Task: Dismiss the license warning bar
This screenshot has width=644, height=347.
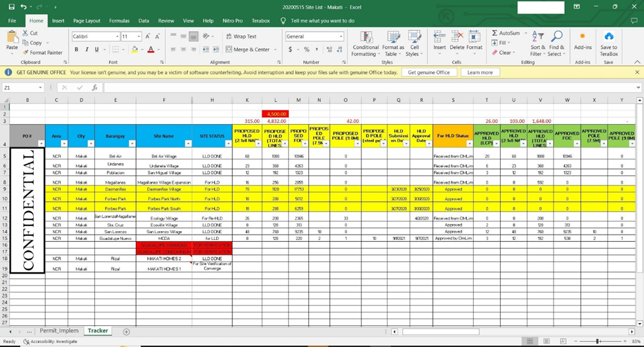Action: pyautogui.click(x=637, y=72)
